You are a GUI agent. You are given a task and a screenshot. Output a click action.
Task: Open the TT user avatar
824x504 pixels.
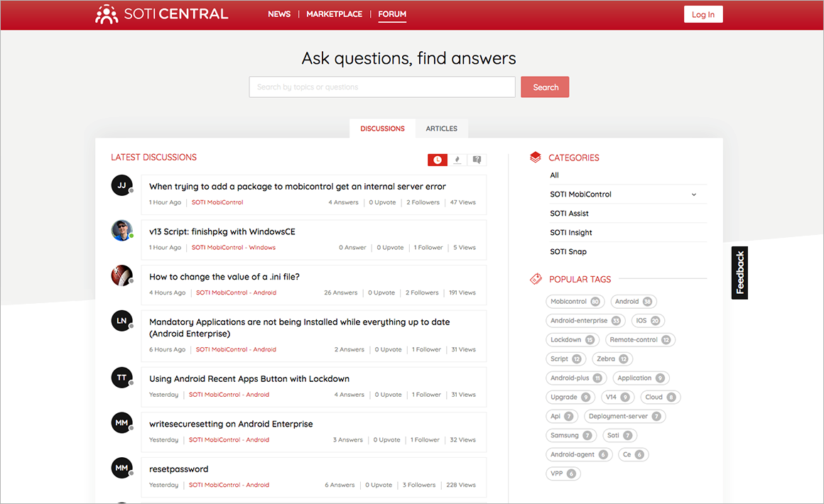122,378
